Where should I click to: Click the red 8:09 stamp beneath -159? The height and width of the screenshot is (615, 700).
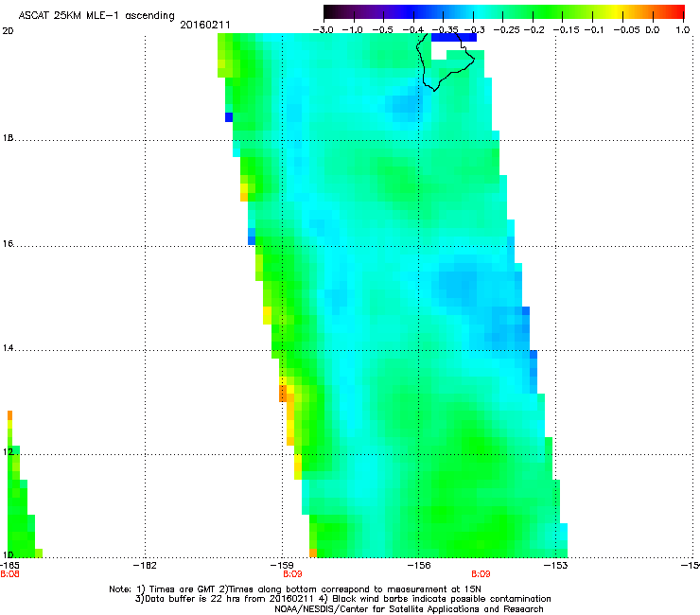(x=293, y=574)
